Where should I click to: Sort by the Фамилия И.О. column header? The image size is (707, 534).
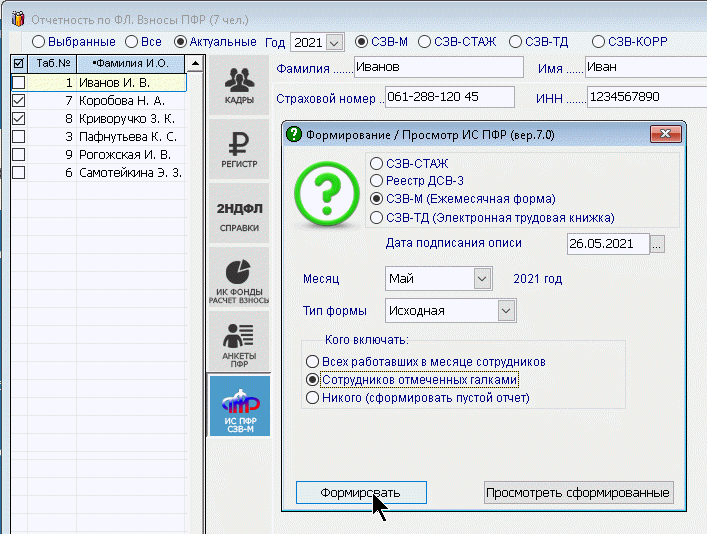pyautogui.click(x=131, y=64)
